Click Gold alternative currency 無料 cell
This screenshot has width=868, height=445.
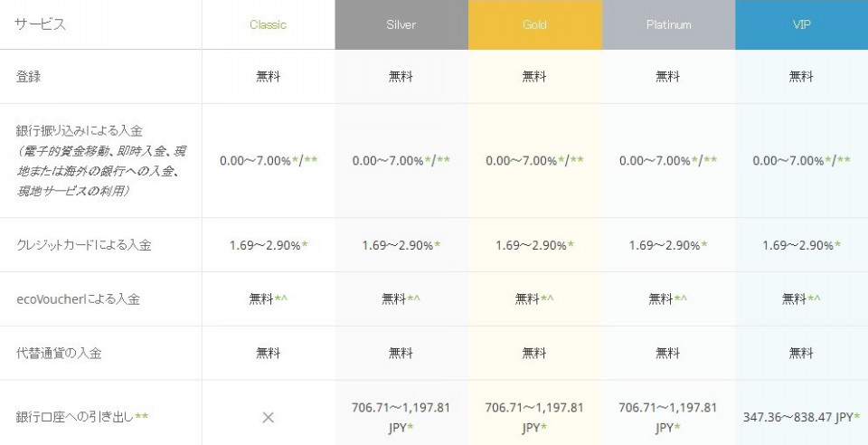pos(534,353)
